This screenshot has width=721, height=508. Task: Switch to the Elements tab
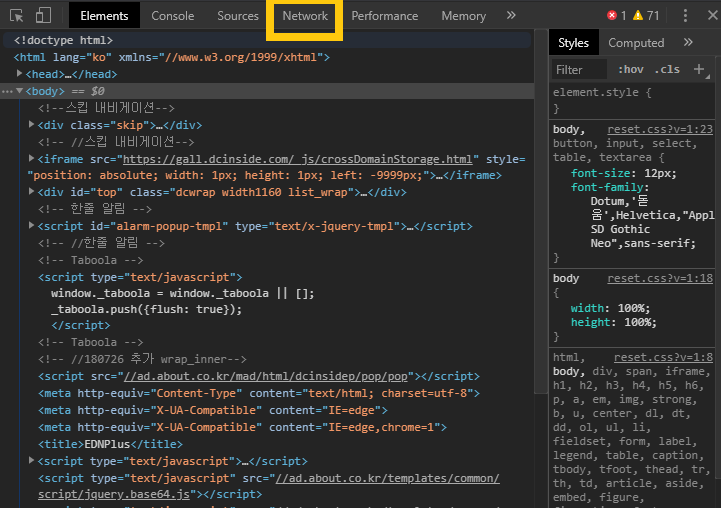pyautogui.click(x=104, y=16)
